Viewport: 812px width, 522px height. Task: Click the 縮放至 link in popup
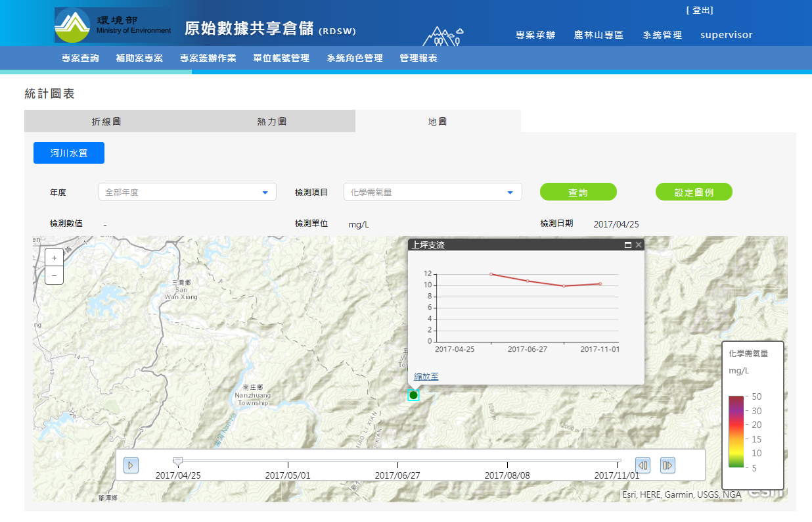426,376
